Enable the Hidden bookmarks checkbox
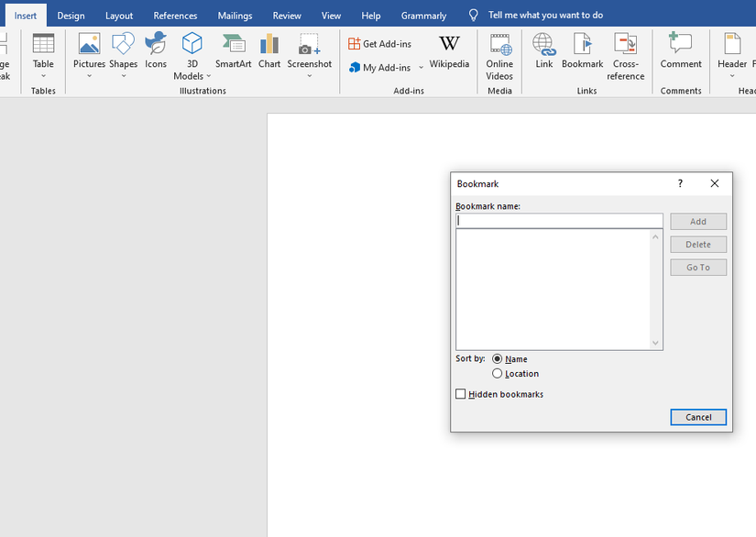The height and width of the screenshot is (537, 756). point(460,393)
